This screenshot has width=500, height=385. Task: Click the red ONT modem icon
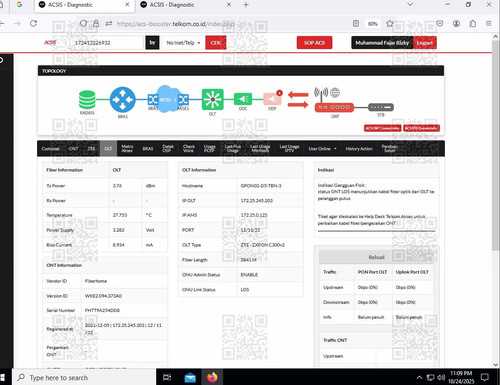334,108
